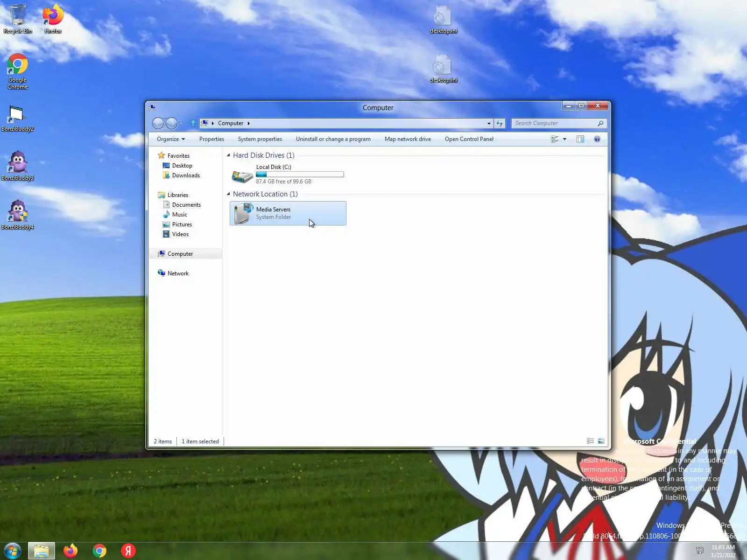Viewport: 747px width, 560px height.
Task: Close the Computer window
Action: tap(598, 106)
